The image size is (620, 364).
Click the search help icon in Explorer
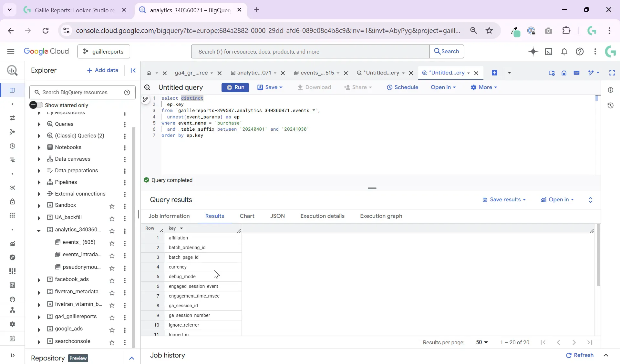[x=127, y=92]
